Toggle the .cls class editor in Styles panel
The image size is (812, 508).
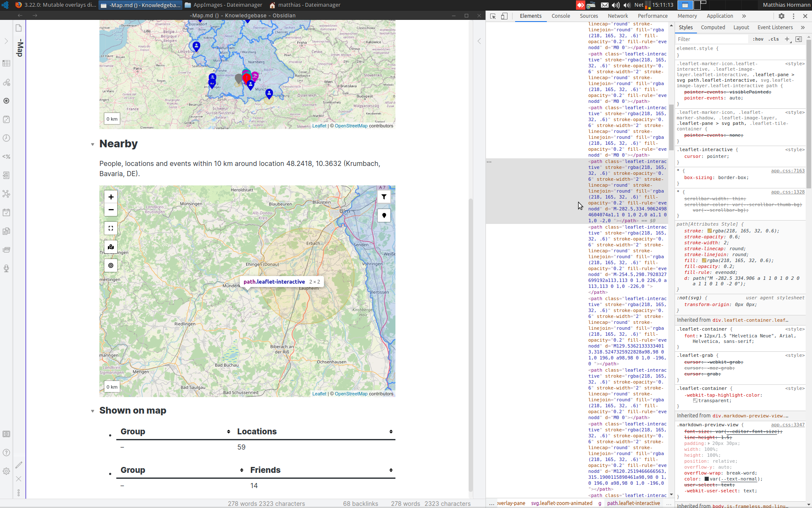(774, 39)
